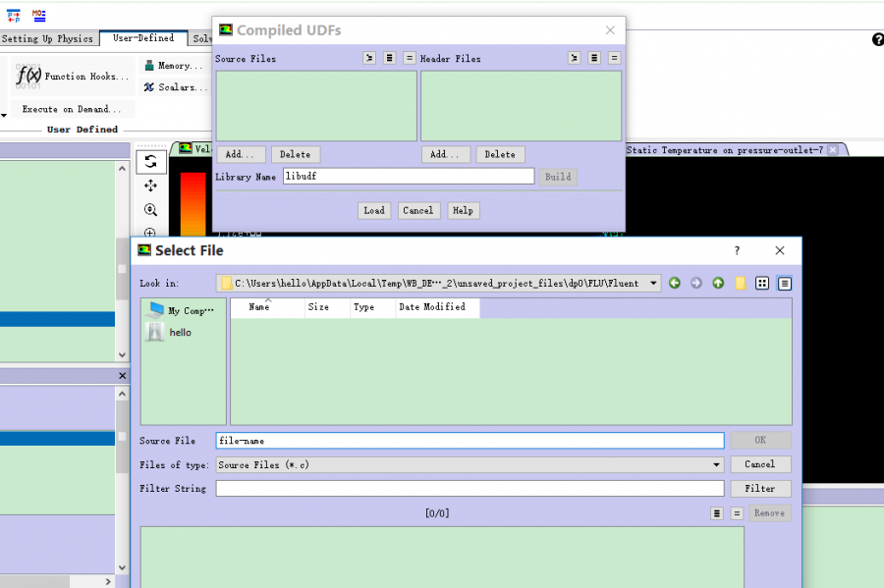Sort file list by Type column
Image resolution: width=884 pixels, height=588 pixels.
pyautogui.click(x=372, y=307)
